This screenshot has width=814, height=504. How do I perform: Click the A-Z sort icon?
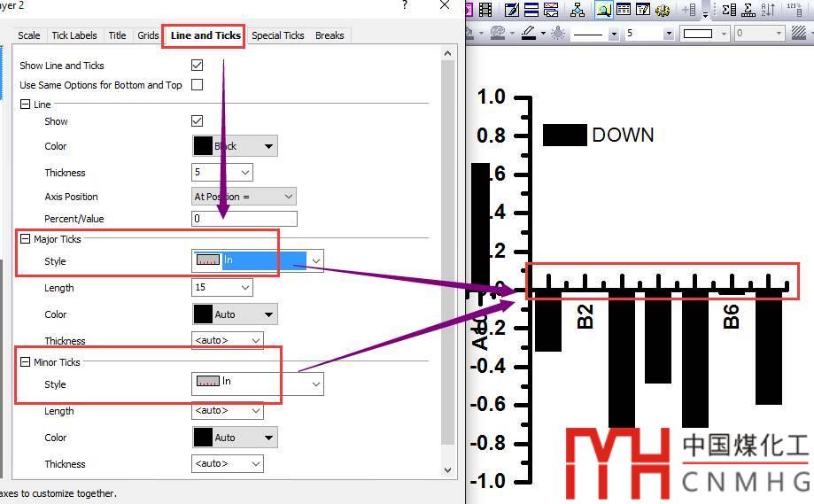[x=768, y=10]
